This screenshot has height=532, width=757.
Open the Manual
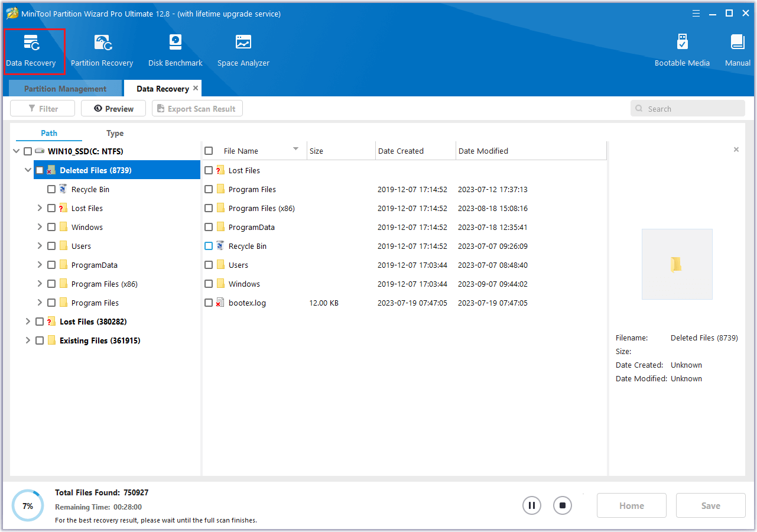point(737,51)
